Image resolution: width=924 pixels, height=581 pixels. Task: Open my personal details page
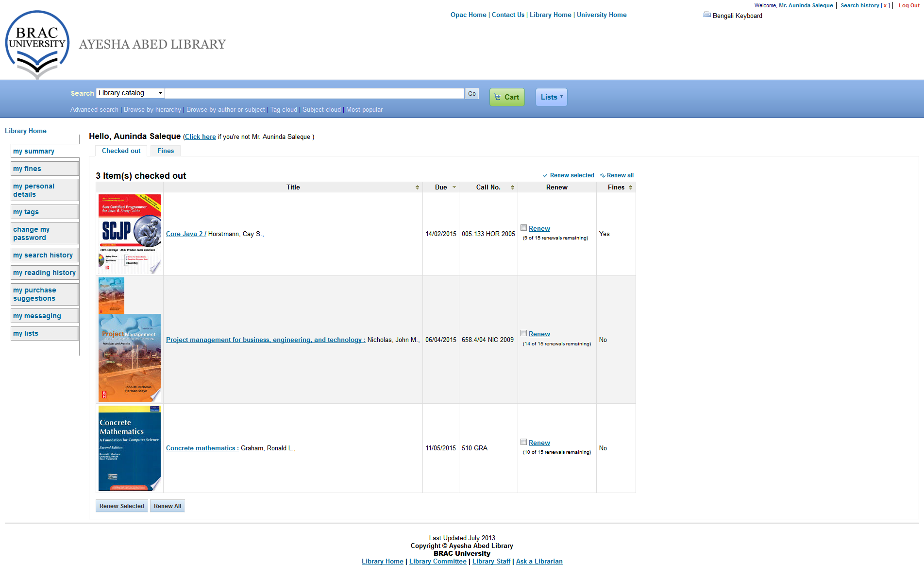[45, 190]
